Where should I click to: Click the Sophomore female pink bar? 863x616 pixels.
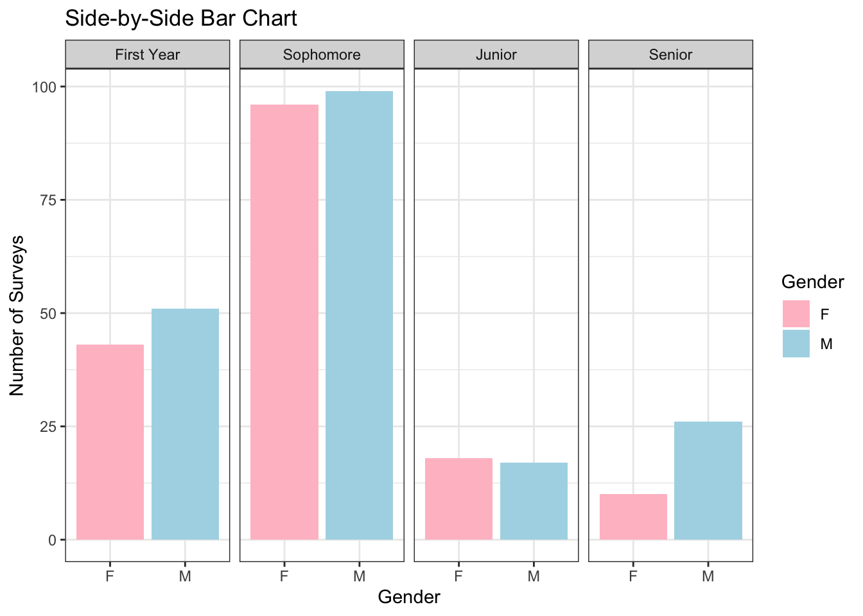coord(284,322)
